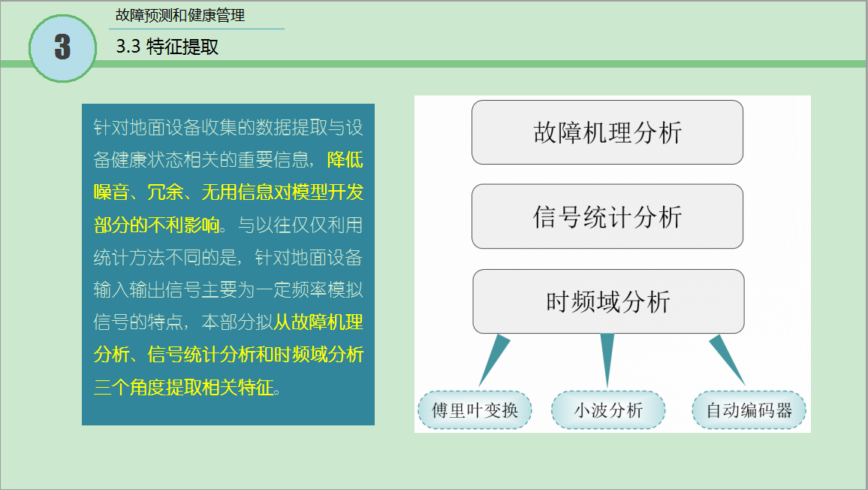Click the 自动编码器 dashed bubble
This screenshot has height=490, width=868.
click(749, 410)
